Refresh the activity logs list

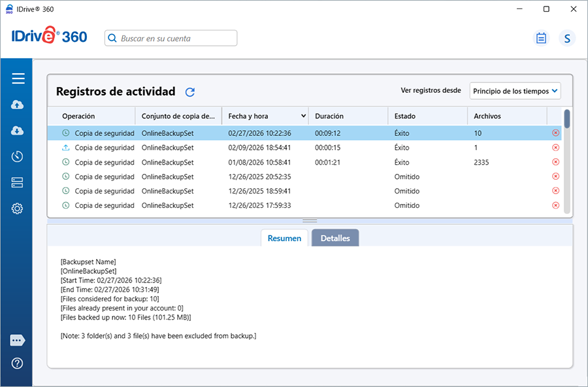point(190,92)
